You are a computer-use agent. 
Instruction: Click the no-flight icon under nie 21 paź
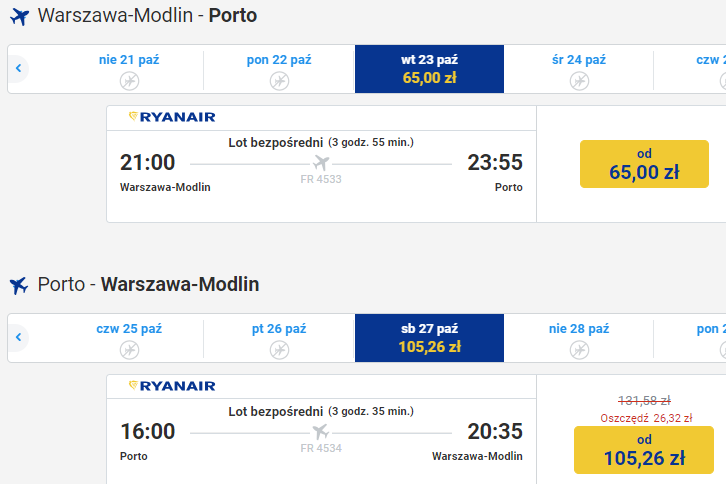click(x=129, y=81)
